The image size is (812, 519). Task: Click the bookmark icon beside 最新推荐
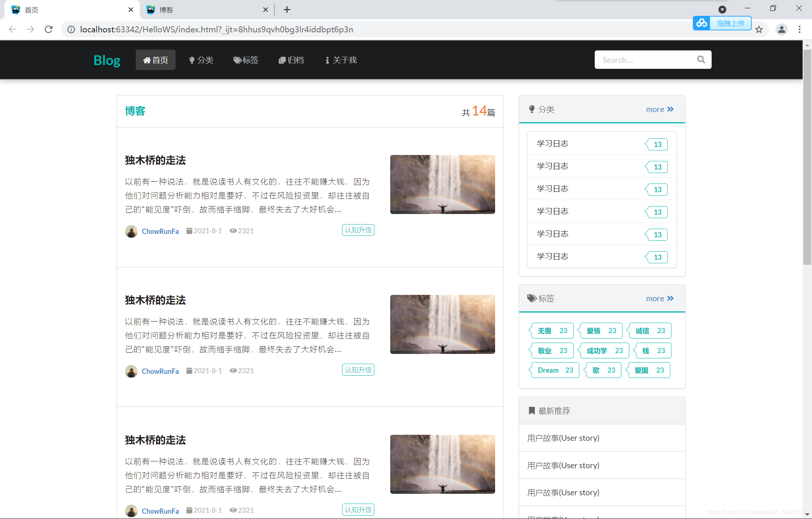tap(532, 411)
